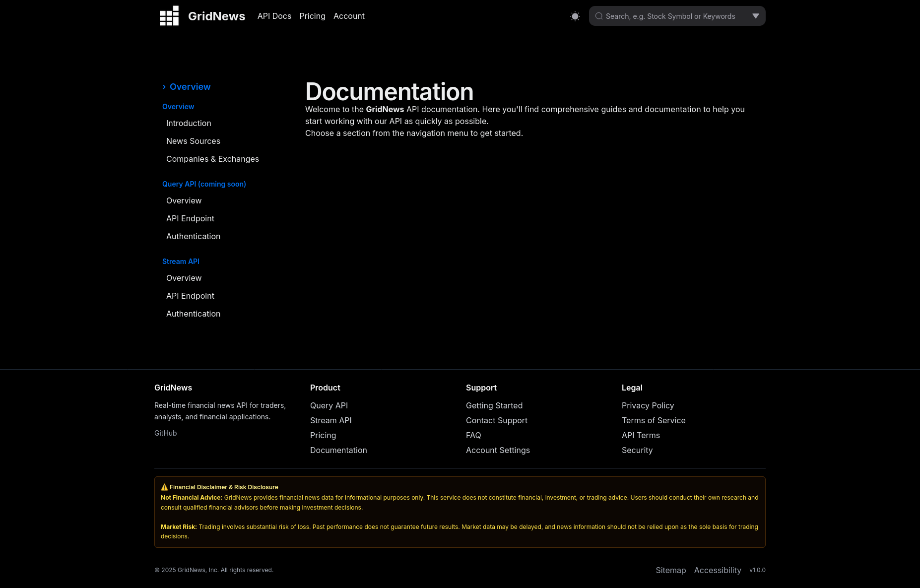Viewport: 920px width, 588px height.
Task: Open Pricing in the footer
Action: (323, 435)
